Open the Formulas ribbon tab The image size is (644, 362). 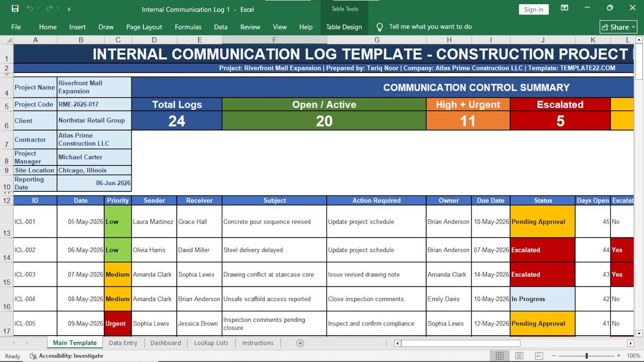point(188,27)
